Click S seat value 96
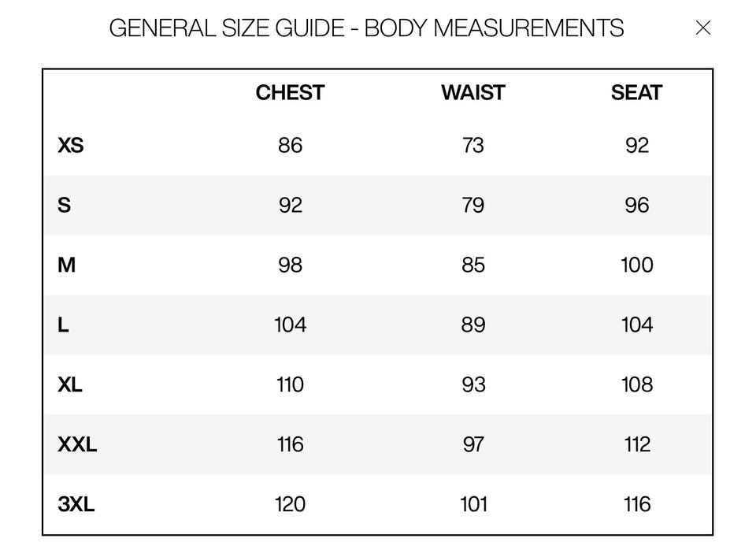756x553 pixels. (636, 206)
